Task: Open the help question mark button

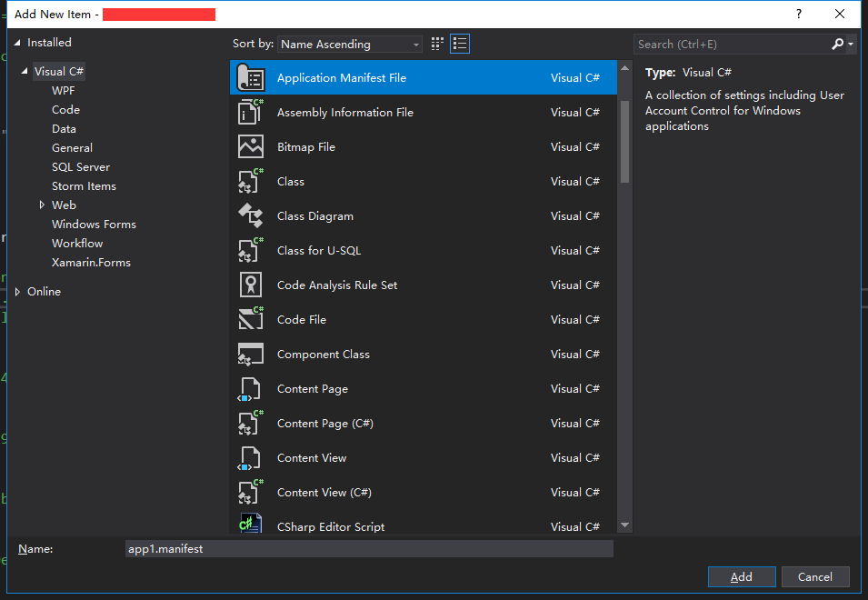Action: 799,14
